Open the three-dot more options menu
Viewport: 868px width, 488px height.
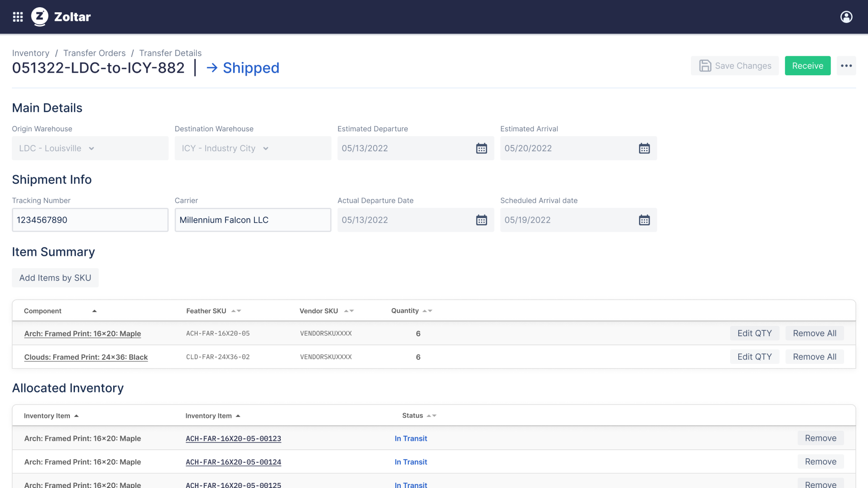click(x=846, y=66)
